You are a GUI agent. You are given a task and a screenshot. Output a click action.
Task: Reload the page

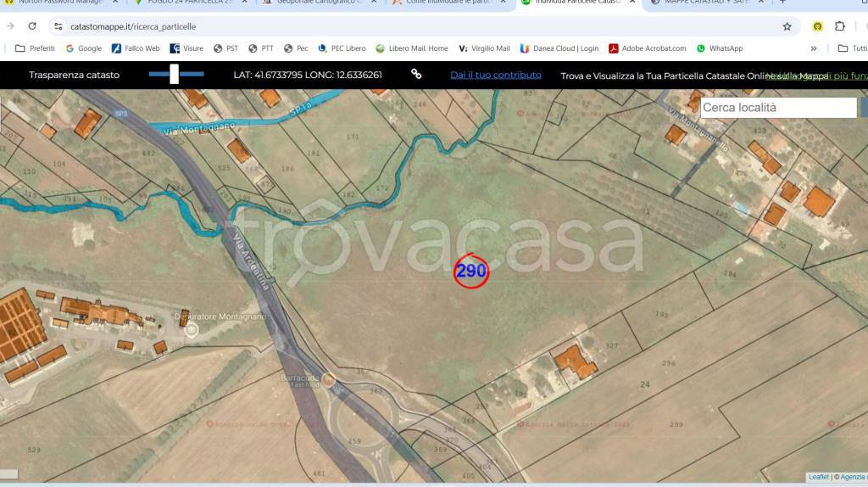[32, 26]
